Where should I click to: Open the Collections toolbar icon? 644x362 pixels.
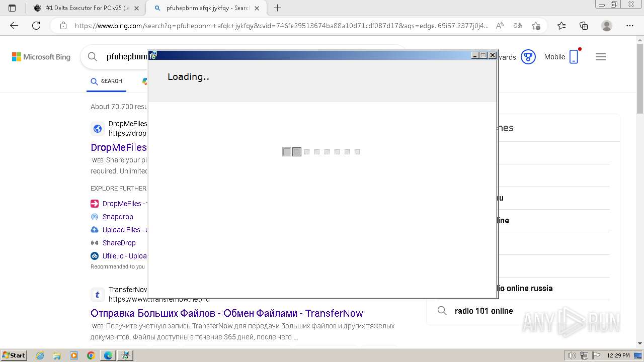[x=584, y=26]
